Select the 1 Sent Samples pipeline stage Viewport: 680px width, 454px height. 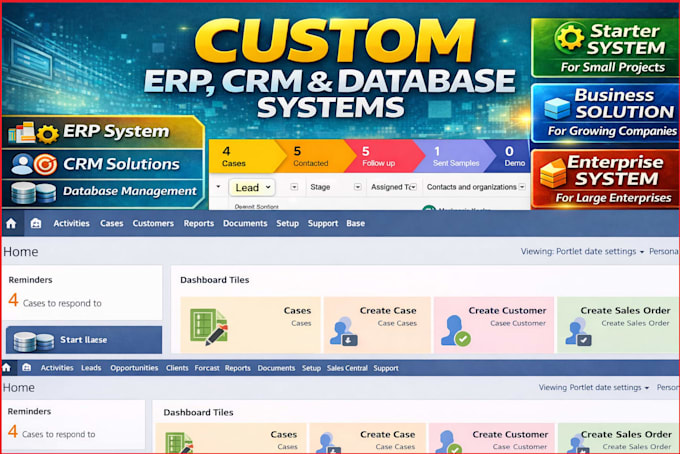tap(455, 156)
